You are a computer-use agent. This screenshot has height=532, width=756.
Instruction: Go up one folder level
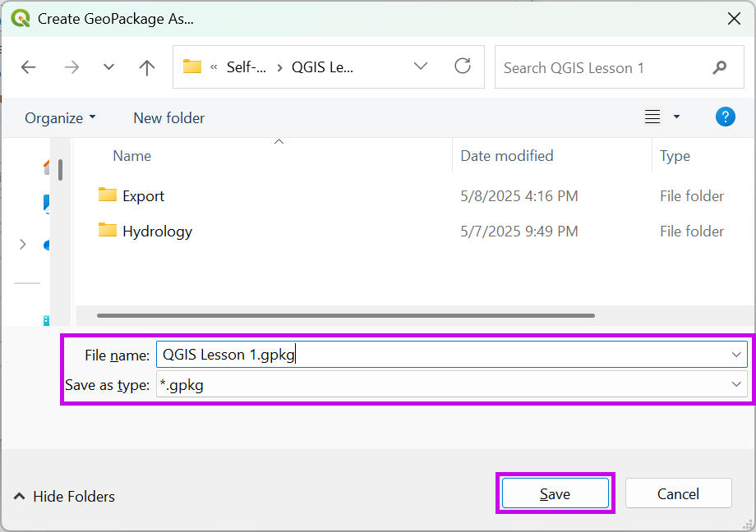tap(147, 67)
